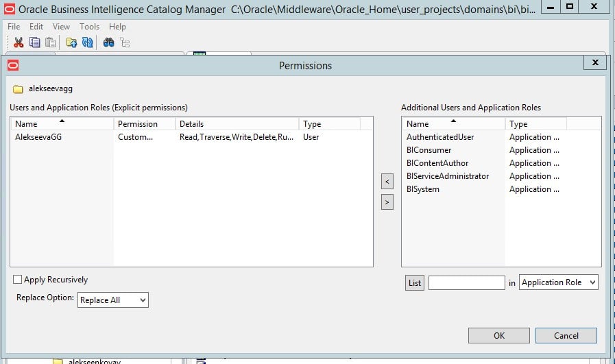The image size is (615, 364).
Task: Click the Search binoculars toolbar icon
Action: 108,43
